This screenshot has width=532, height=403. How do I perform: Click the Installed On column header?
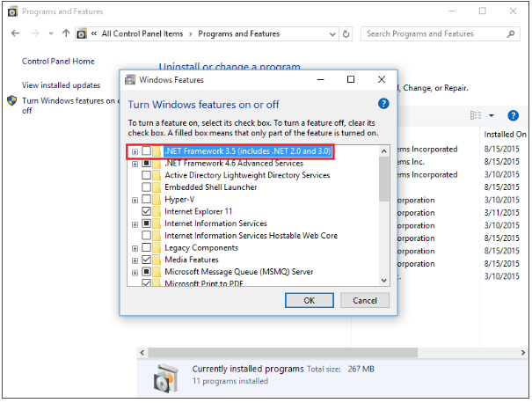click(505, 135)
